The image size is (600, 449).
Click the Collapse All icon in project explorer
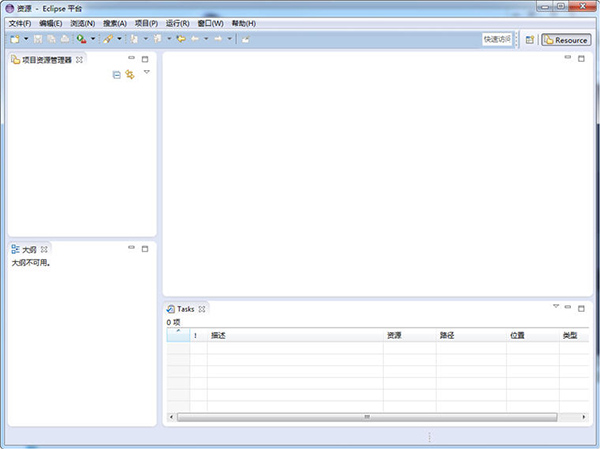(x=116, y=75)
